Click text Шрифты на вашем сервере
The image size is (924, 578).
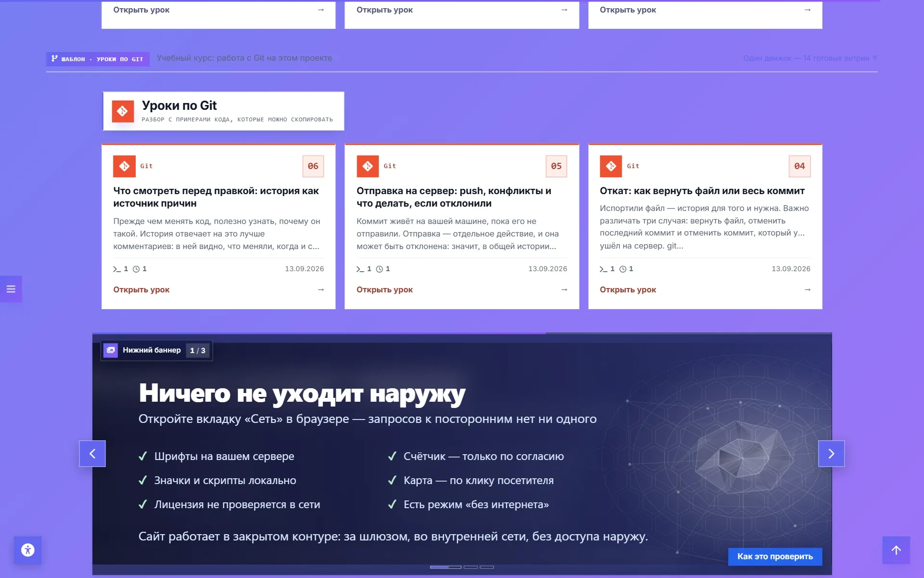[x=224, y=456]
